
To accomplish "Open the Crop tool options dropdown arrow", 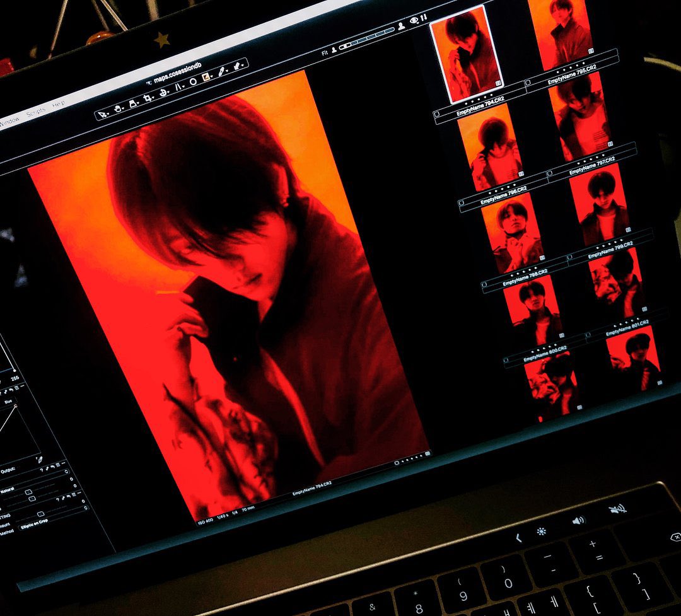I will [153, 97].
